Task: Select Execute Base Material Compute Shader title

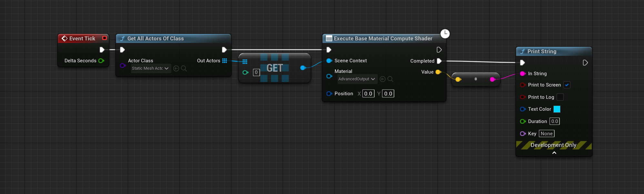Action: 383,38
